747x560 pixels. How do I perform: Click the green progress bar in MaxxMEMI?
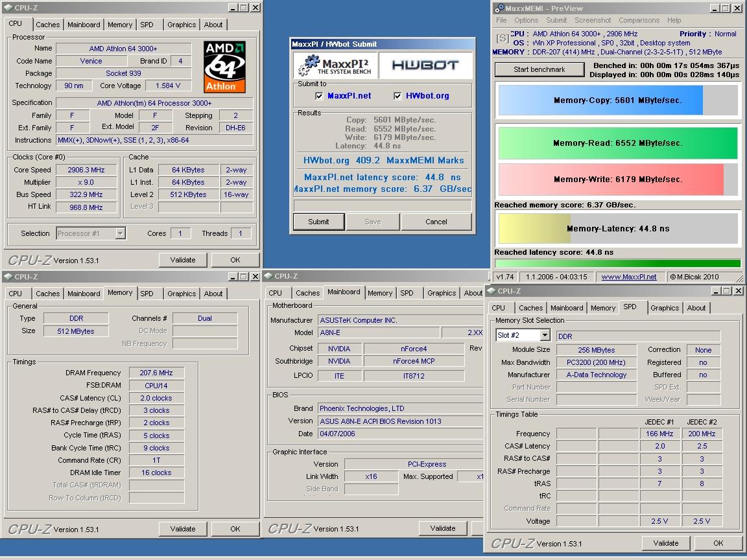[x=618, y=263]
